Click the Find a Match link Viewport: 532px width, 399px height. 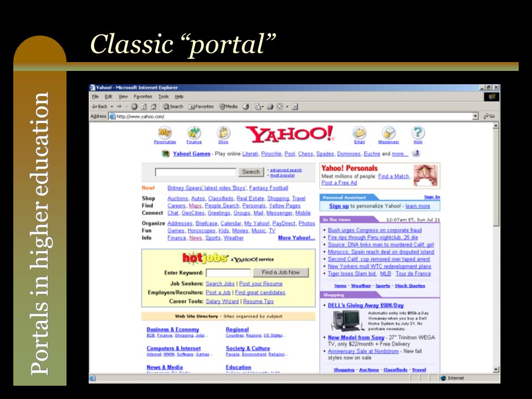[393, 176]
